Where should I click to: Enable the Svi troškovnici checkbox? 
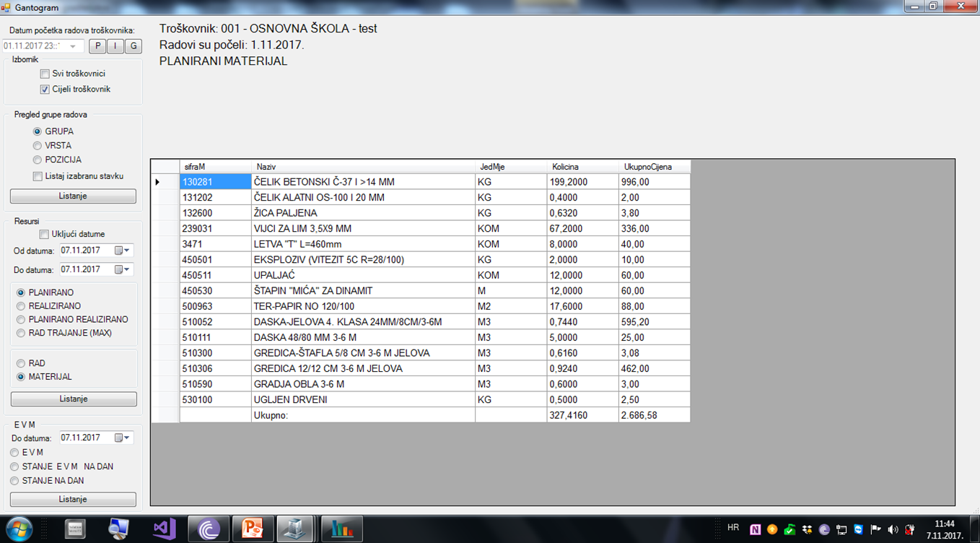(45, 74)
